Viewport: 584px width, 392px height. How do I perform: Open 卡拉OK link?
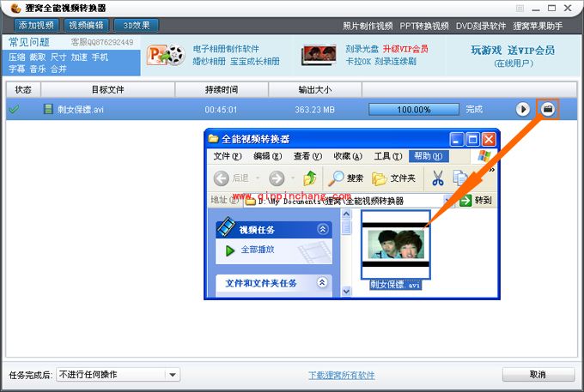tap(358, 62)
